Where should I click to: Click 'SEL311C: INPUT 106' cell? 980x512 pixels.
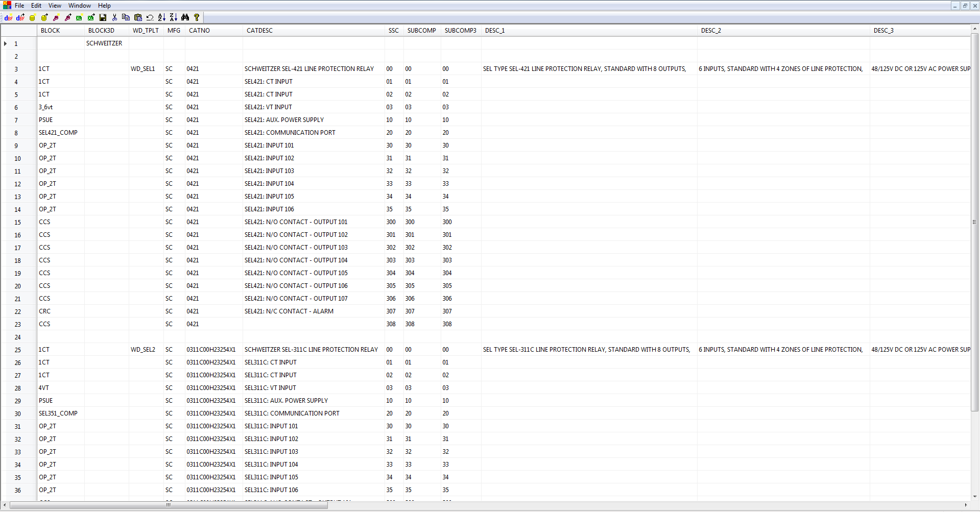[x=314, y=490]
